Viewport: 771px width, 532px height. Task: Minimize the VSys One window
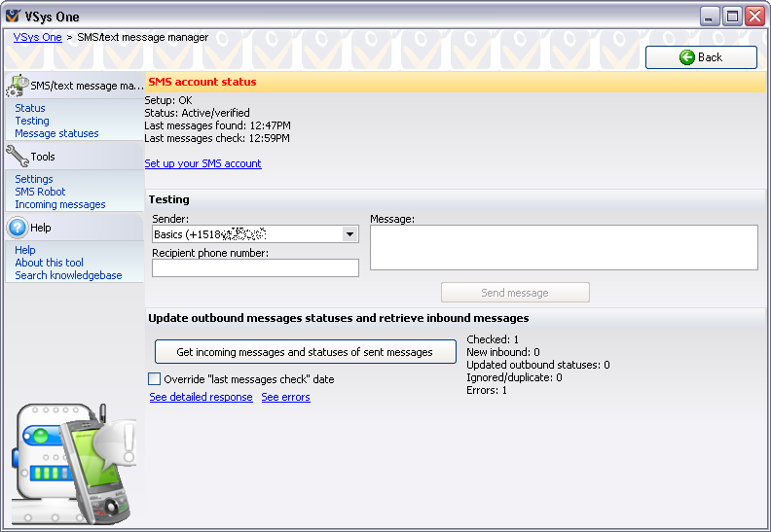coord(709,17)
